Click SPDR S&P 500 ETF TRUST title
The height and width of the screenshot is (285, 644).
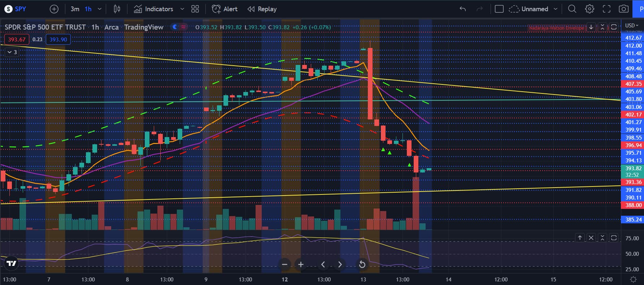point(45,27)
